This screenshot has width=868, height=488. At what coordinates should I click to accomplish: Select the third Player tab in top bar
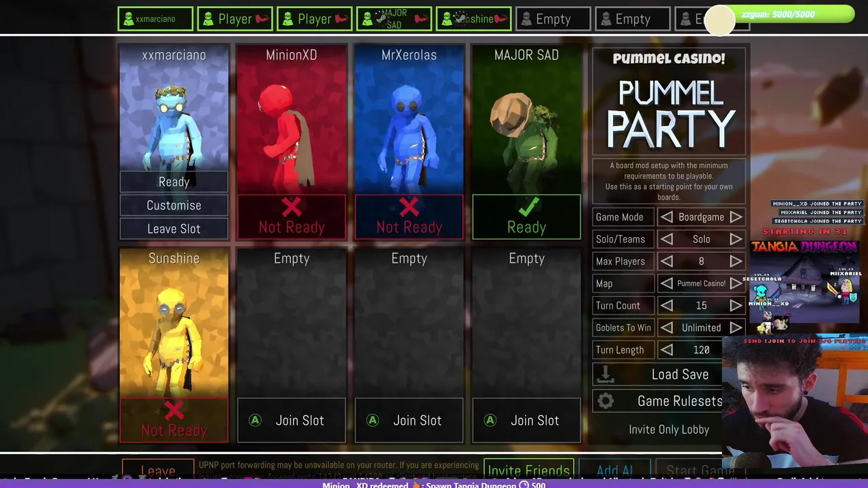tap(315, 19)
